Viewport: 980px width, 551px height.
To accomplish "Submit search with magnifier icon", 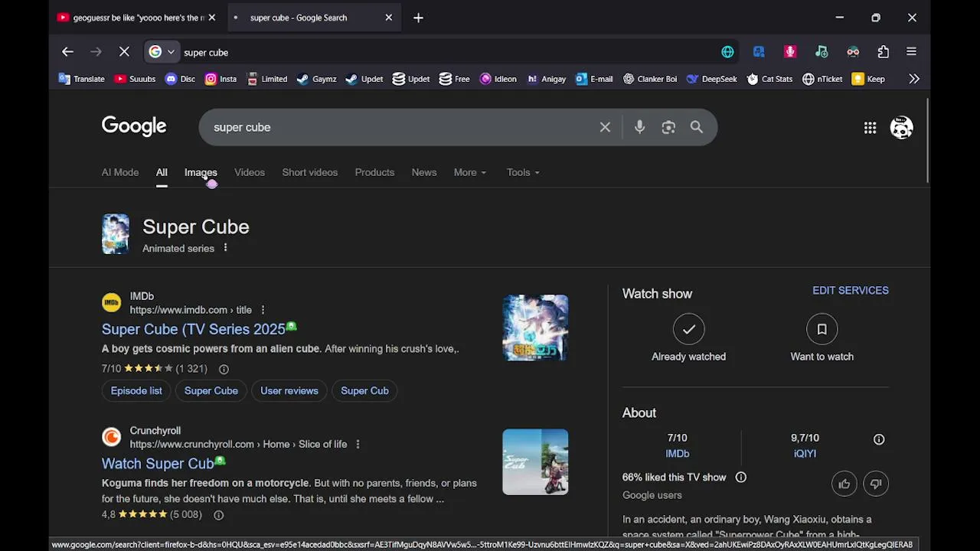I will (697, 127).
